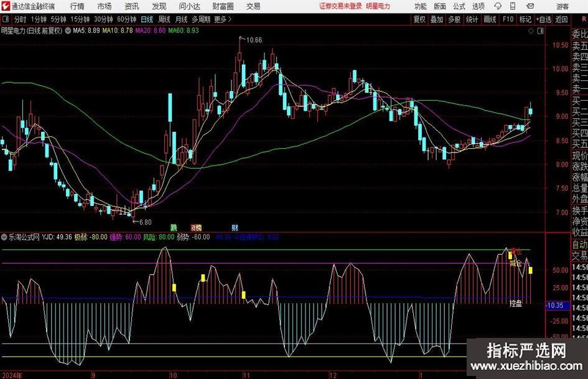Click the 涨榜 marker icon

click(196, 227)
